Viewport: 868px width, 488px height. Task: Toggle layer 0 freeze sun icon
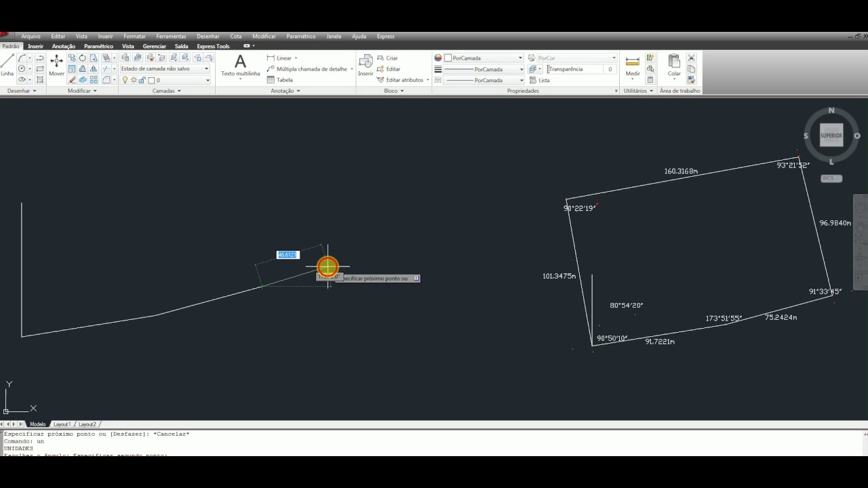(134, 80)
